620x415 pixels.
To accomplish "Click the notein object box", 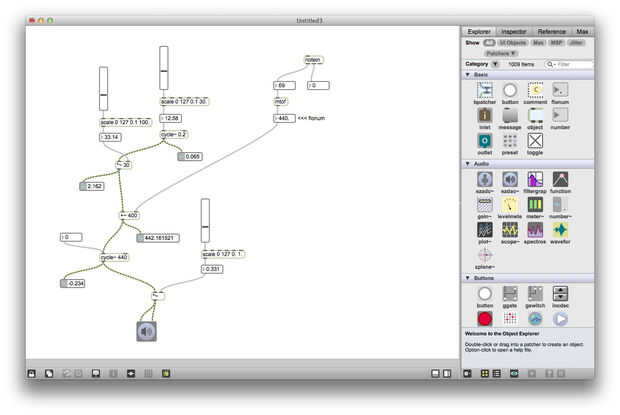I will 314,60.
